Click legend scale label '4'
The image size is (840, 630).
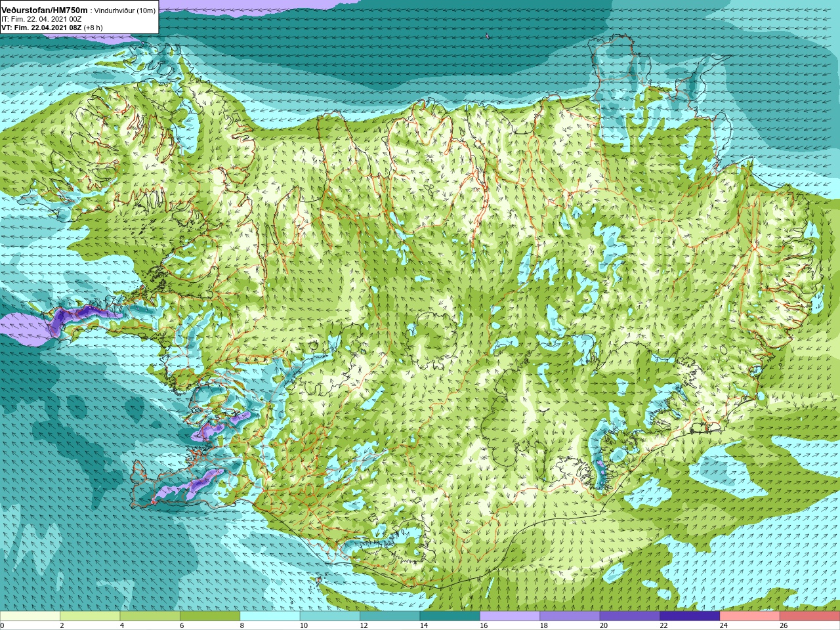pos(122,625)
